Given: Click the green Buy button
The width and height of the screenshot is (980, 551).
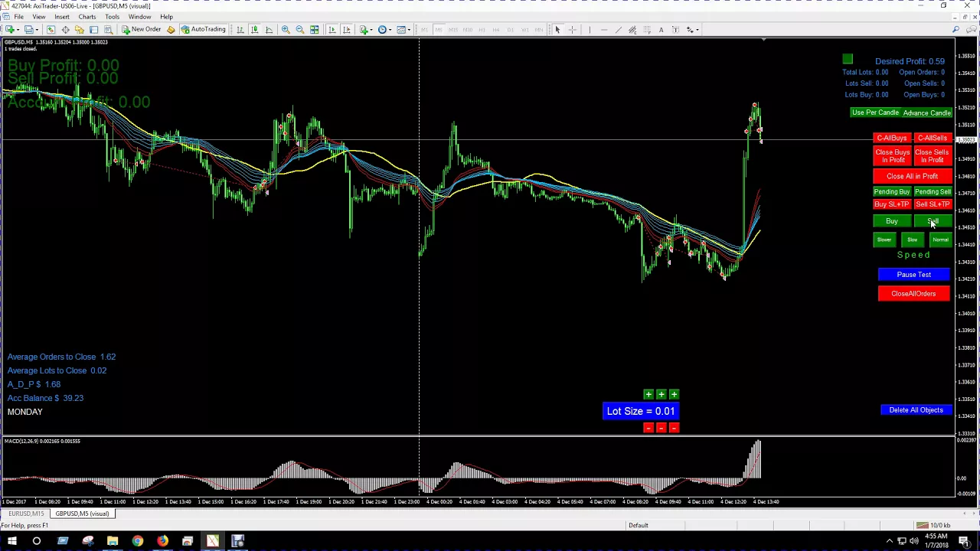Looking at the screenshot, I should 892,222.
